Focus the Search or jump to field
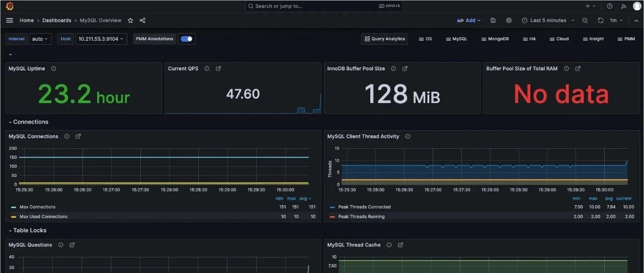644x273 pixels. [x=324, y=6]
